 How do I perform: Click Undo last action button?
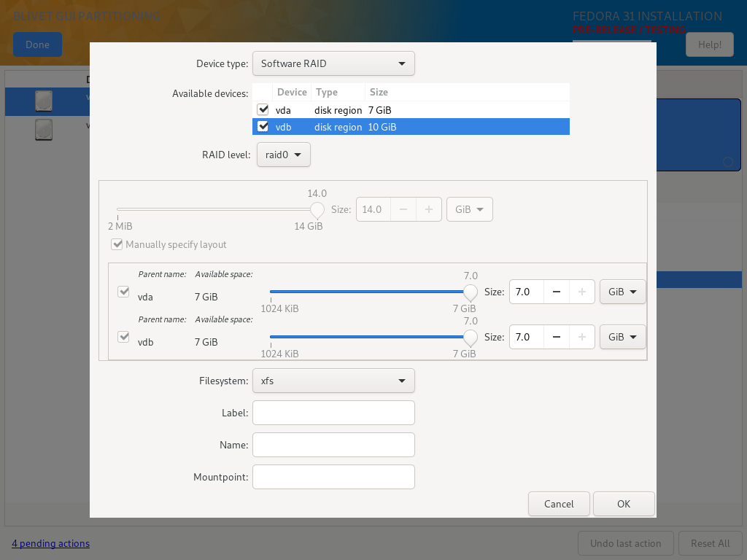[x=625, y=543]
